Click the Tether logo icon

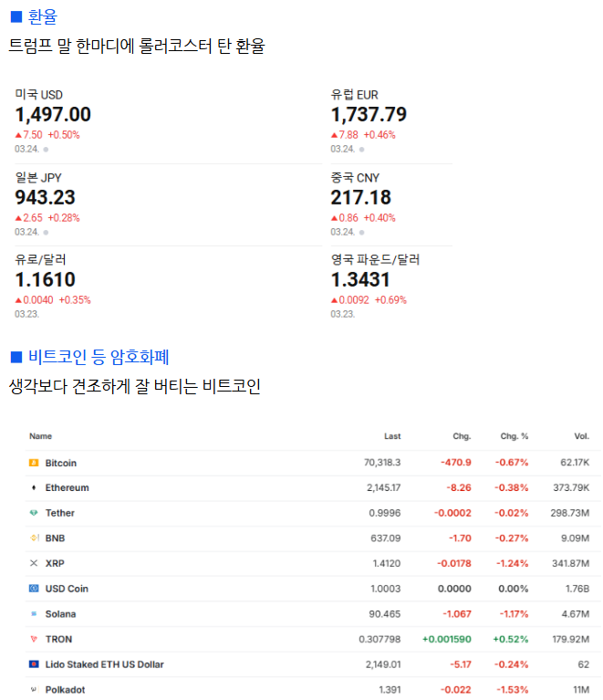coord(35,513)
